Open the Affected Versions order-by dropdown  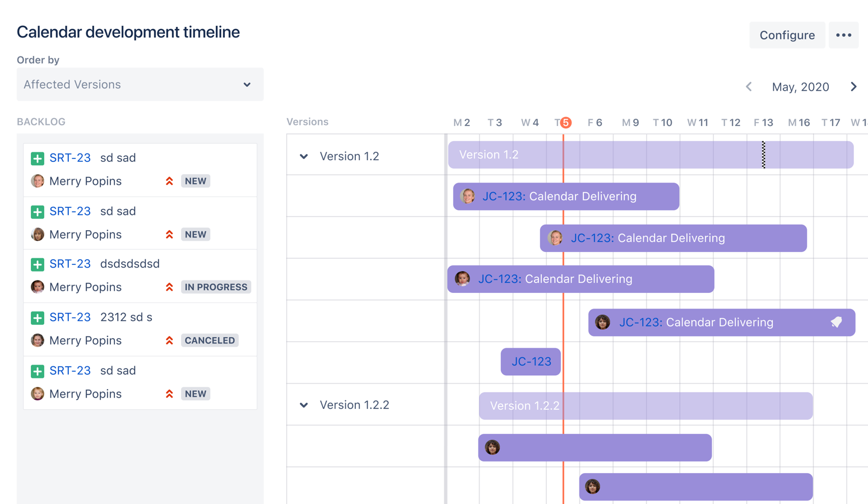[x=140, y=85]
